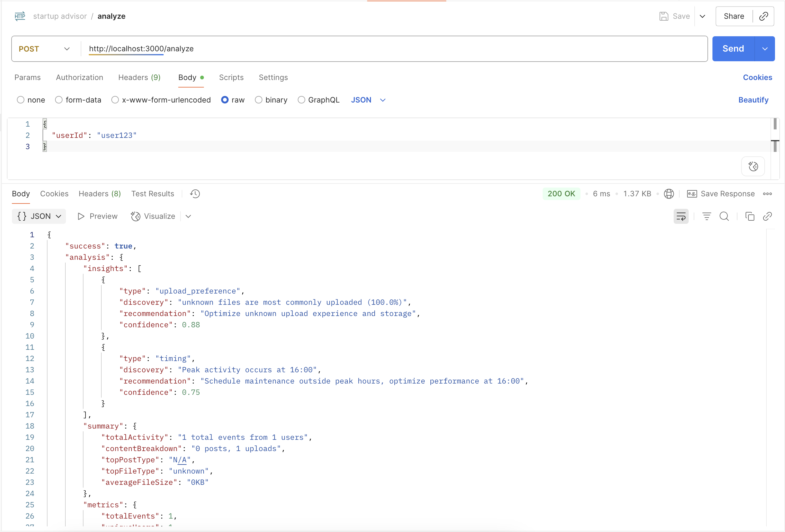The width and height of the screenshot is (785, 532).
Task: Expand the Send button arrow menu
Action: click(765, 49)
